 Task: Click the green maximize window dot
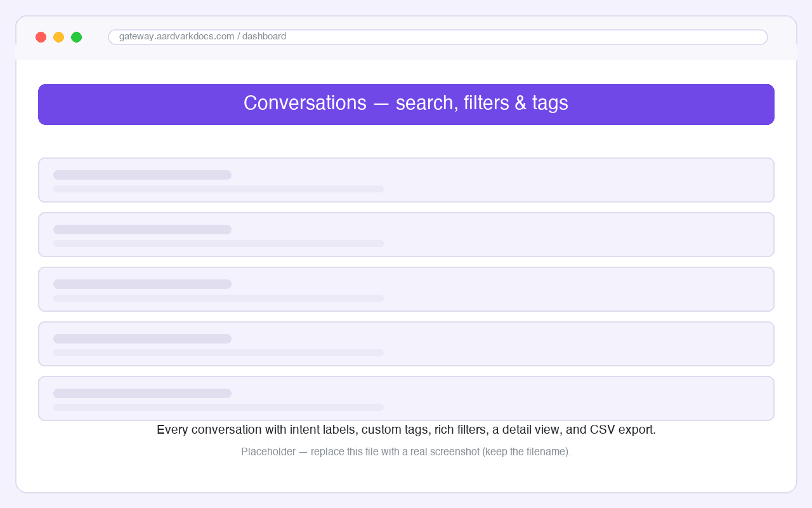[76, 37]
